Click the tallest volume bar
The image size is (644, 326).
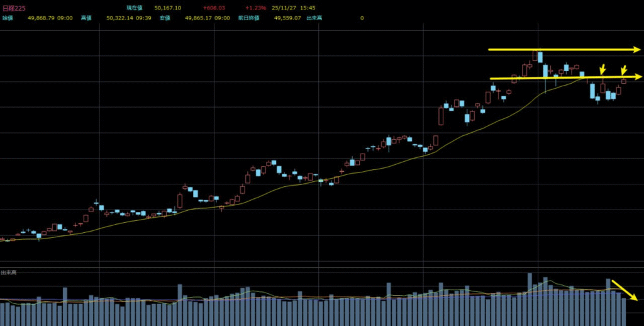530,298
